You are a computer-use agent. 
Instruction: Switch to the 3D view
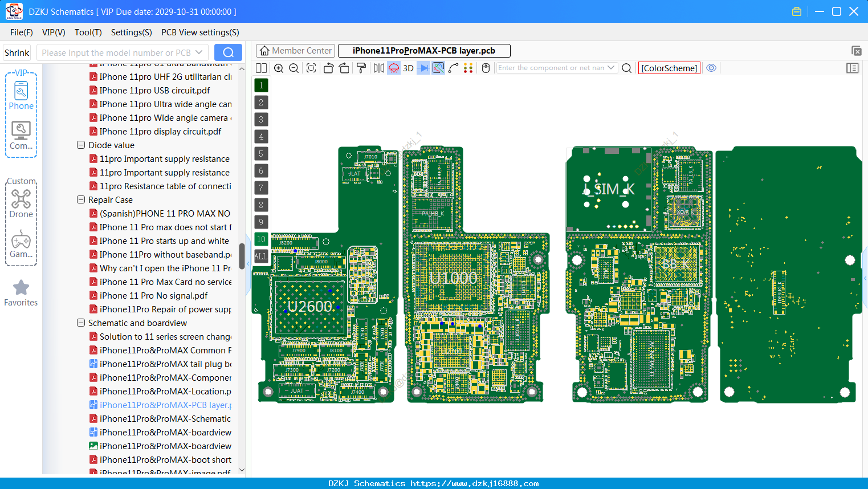click(408, 68)
